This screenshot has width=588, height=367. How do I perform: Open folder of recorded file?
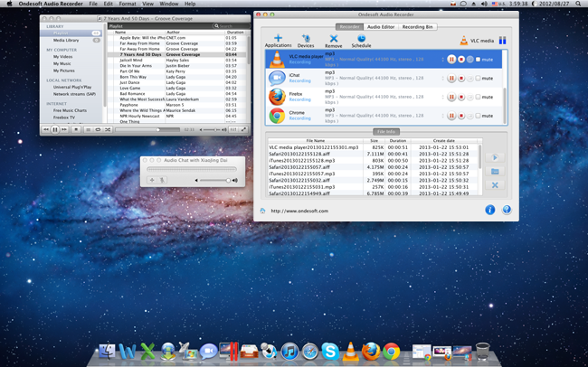[495, 171]
